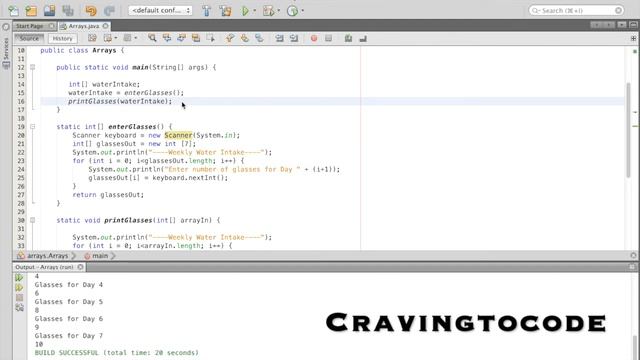Close the Output - Arrays (run) tab
Image resolution: width=640 pixels, height=360 pixels.
click(x=80, y=267)
